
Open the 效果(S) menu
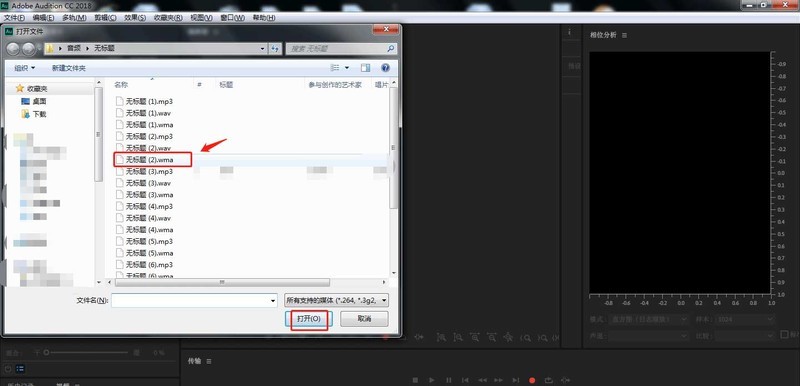pos(135,17)
